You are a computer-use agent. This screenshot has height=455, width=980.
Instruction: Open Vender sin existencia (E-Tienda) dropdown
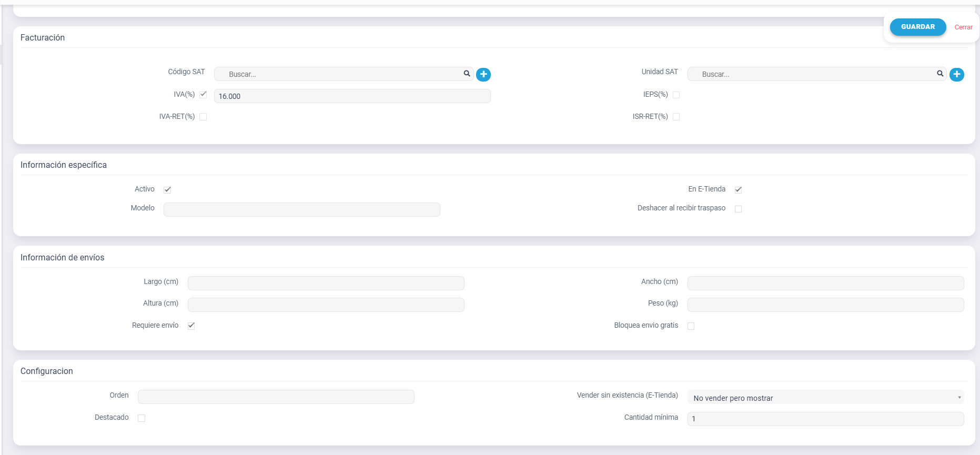pos(825,398)
